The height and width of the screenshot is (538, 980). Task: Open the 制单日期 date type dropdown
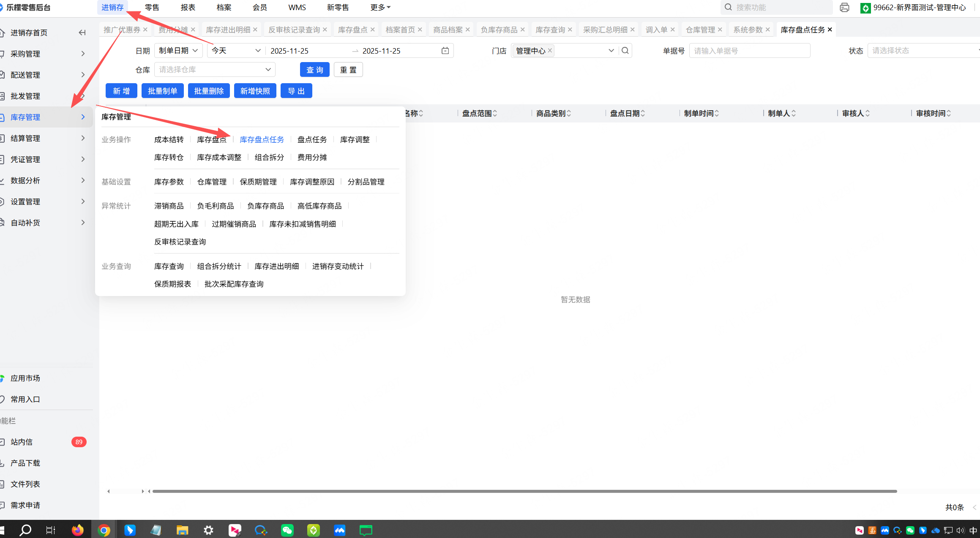(x=178, y=51)
